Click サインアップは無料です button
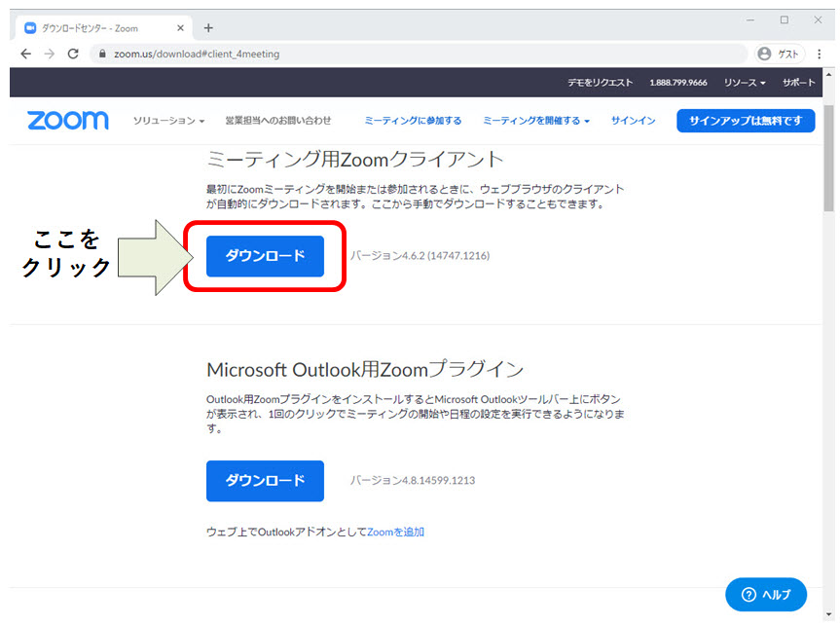The height and width of the screenshot is (625, 840). [x=746, y=121]
